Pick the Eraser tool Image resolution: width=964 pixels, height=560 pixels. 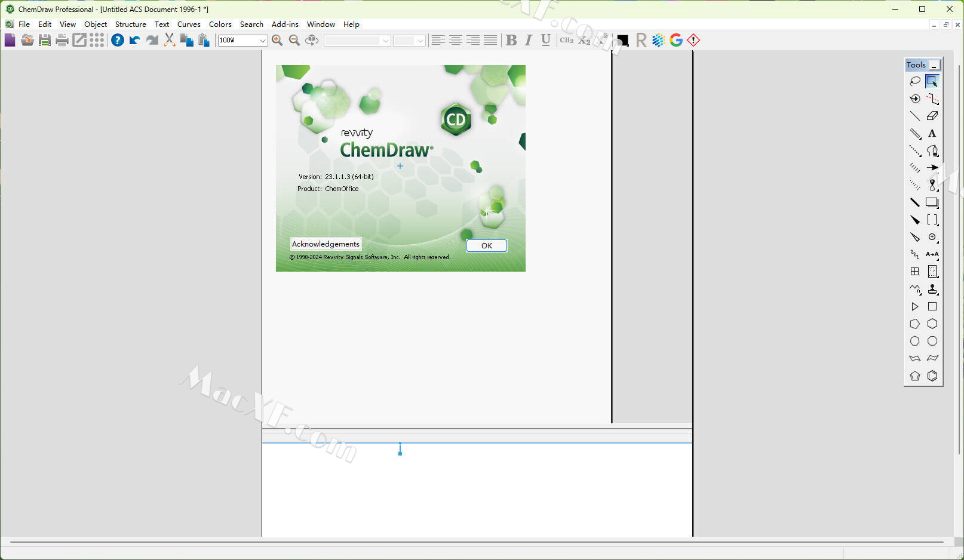pyautogui.click(x=932, y=116)
